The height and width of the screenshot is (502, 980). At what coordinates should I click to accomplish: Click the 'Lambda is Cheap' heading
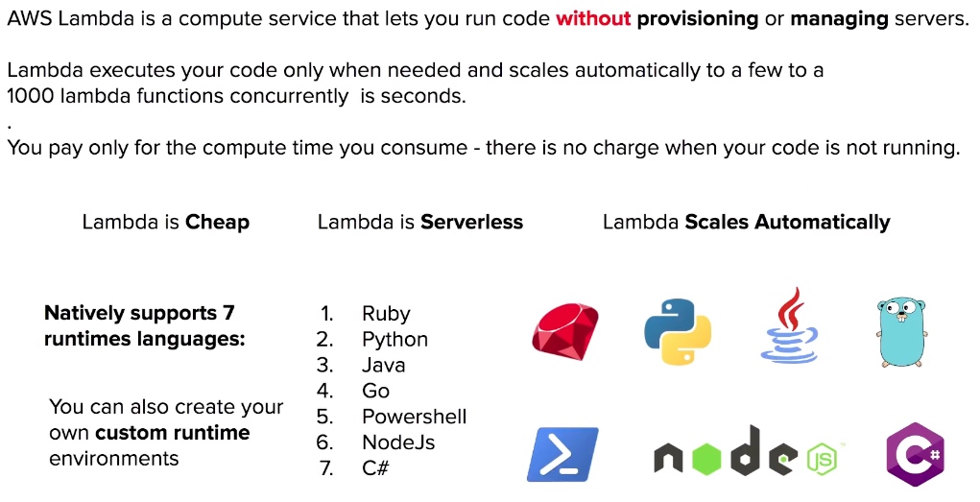tap(166, 222)
